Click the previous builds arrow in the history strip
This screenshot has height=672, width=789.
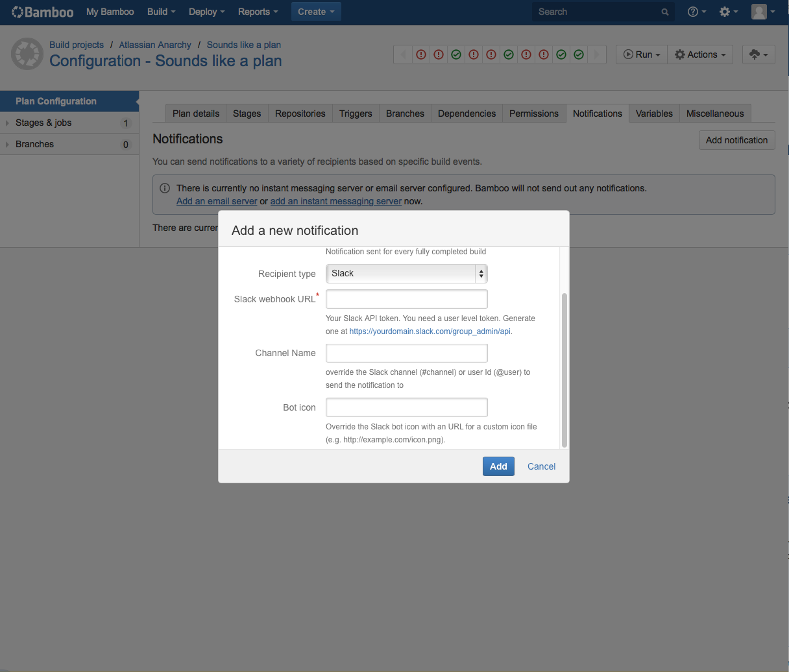403,54
